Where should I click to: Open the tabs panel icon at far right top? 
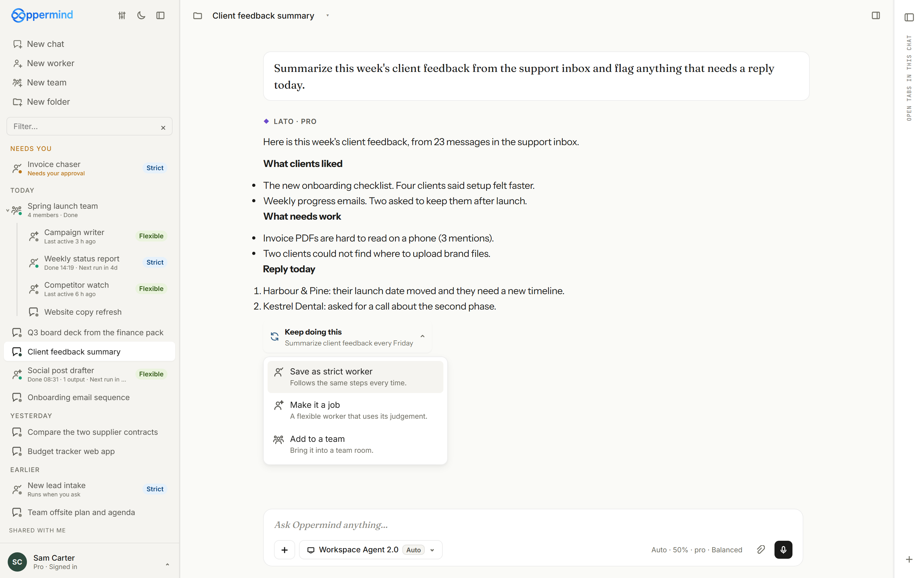(x=909, y=17)
